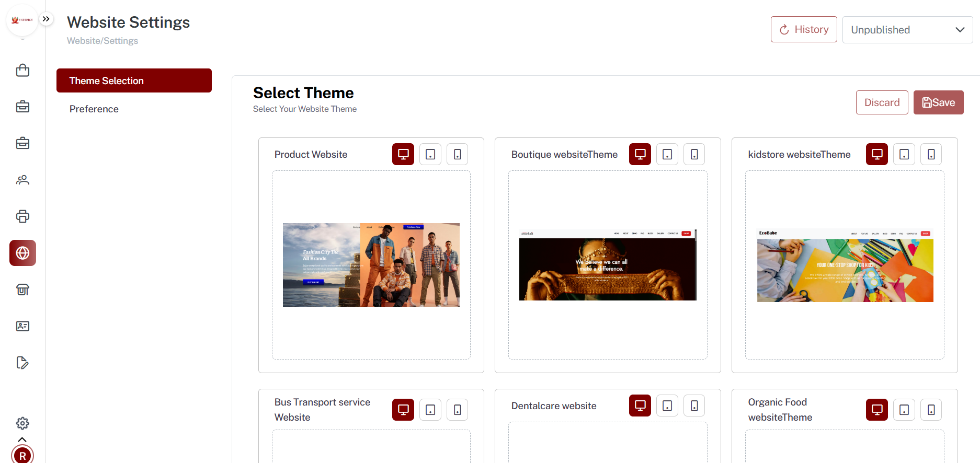
Task: Open the Unpublished status dropdown
Action: (x=907, y=30)
